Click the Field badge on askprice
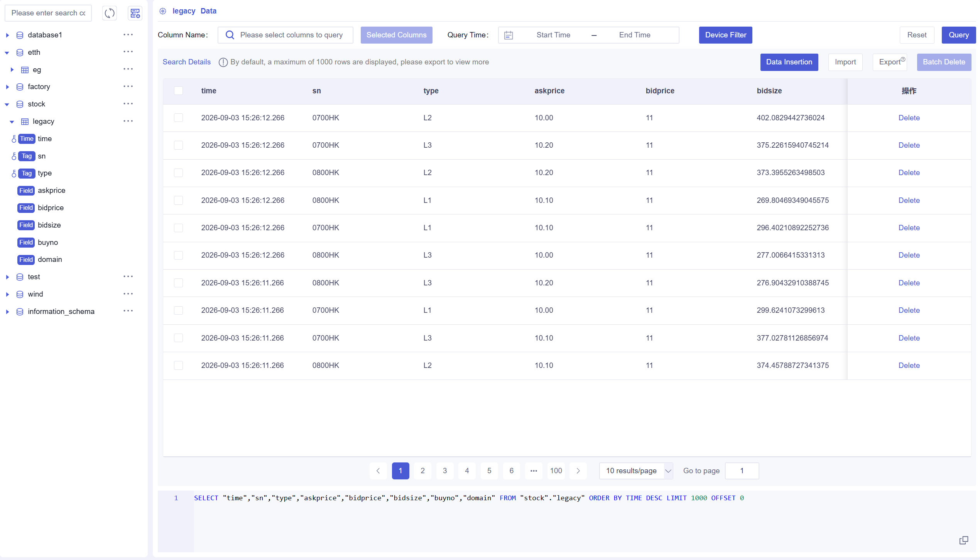980x560 pixels. click(26, 191)
